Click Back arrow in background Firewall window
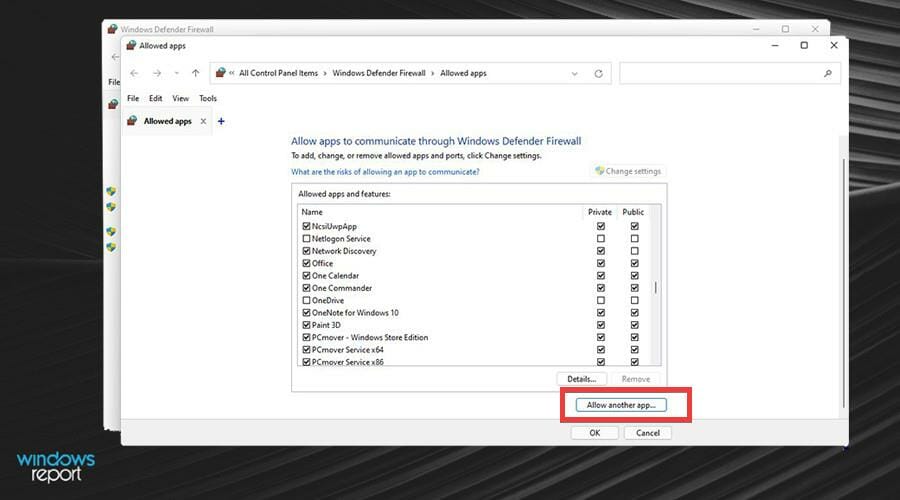The width and height of the screenshot is (900, 500). point(115,57)
